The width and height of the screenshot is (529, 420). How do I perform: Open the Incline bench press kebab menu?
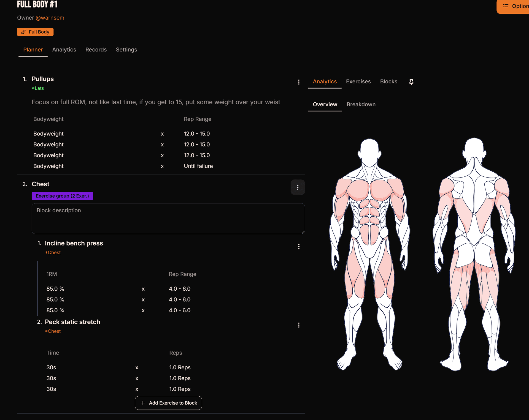point(299,246)
